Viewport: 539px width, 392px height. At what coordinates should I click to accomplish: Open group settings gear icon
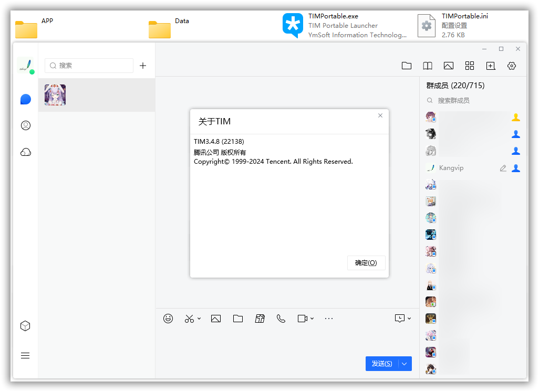click(512, 66)
